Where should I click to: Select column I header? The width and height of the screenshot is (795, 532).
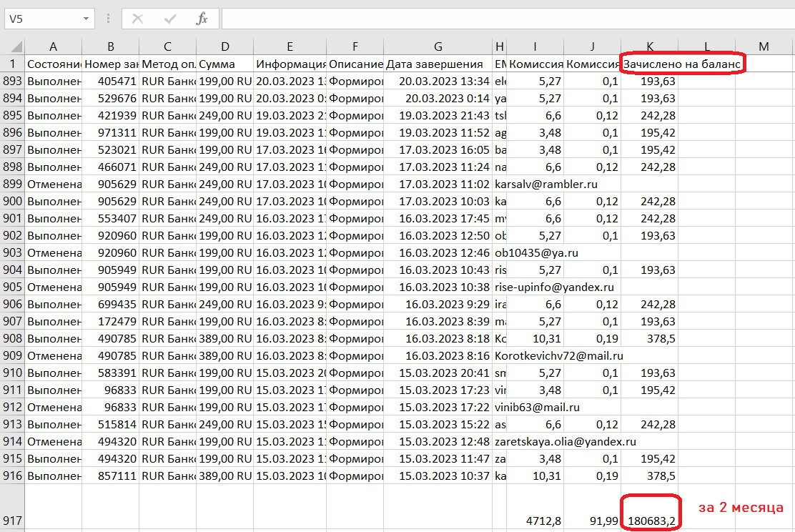click(x=535, y=46)
